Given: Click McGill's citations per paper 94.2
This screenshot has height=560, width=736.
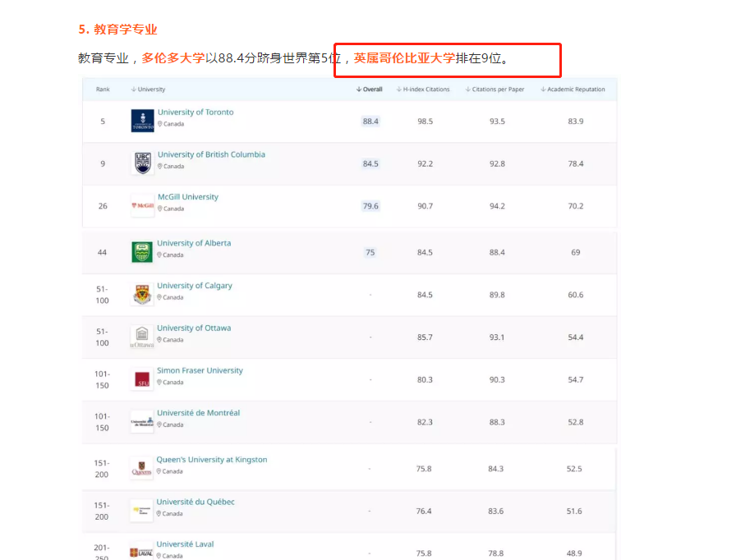Looking at the screenshot, I should pyautogui.click(x=497, y=206).
